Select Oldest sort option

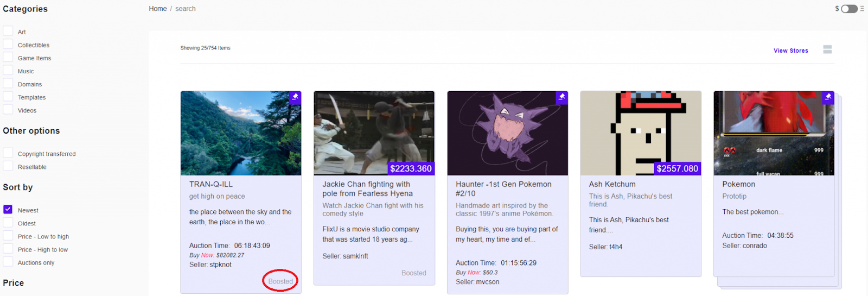8,222
